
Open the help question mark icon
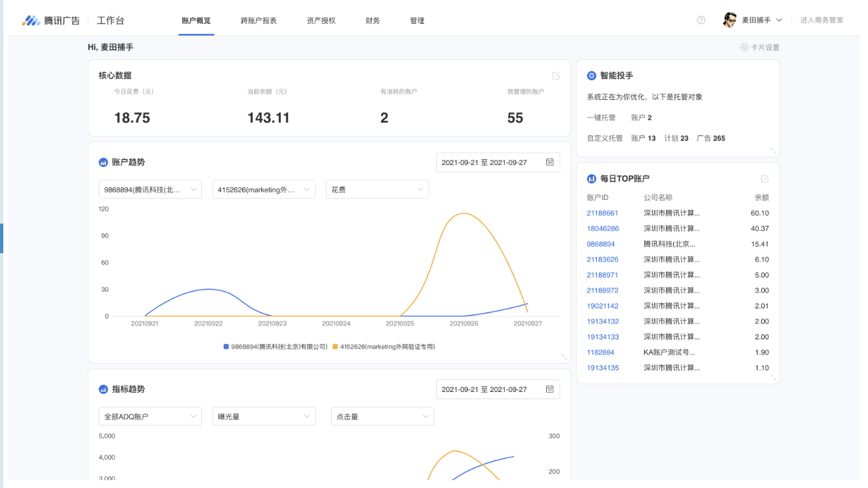click(701, 20)
